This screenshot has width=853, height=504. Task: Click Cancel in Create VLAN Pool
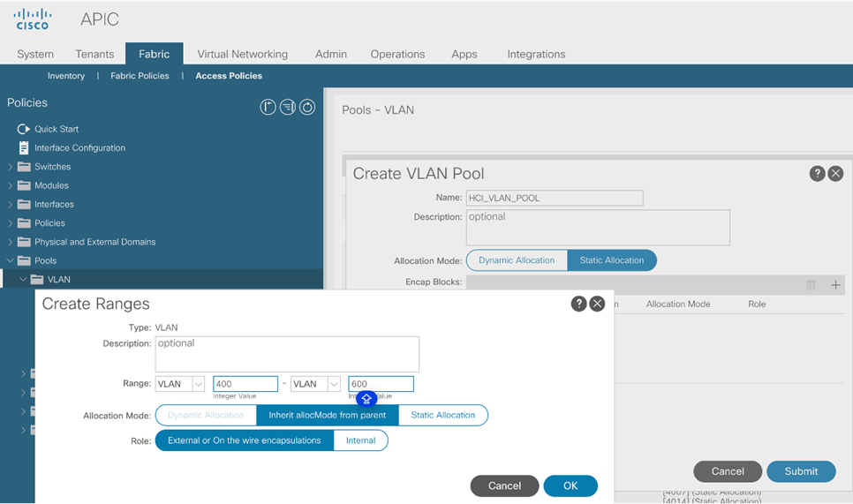728,471
